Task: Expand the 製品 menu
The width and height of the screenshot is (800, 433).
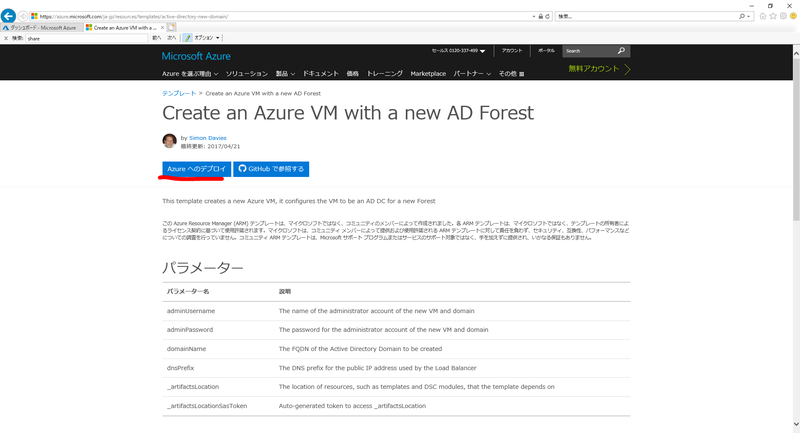Action: coord(285,74)
